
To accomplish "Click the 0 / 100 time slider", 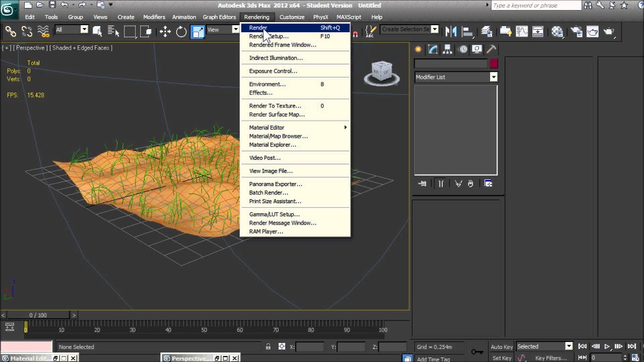I will tap(38, 315).
